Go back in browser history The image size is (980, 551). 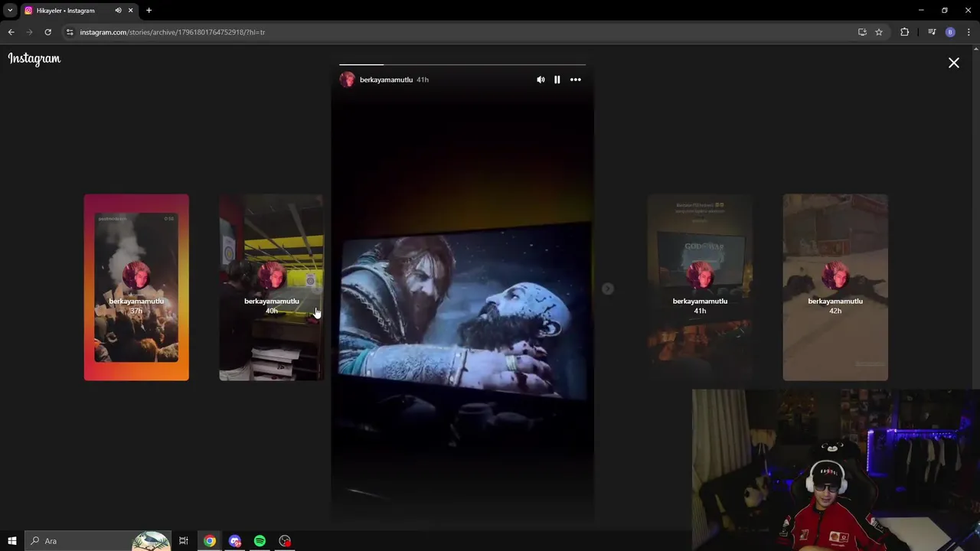click(11, 32)
